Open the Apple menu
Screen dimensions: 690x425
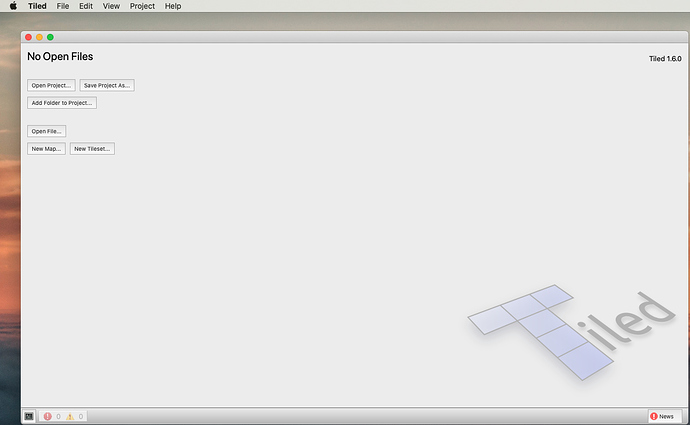pyautogui.click(x=13, y=6)
